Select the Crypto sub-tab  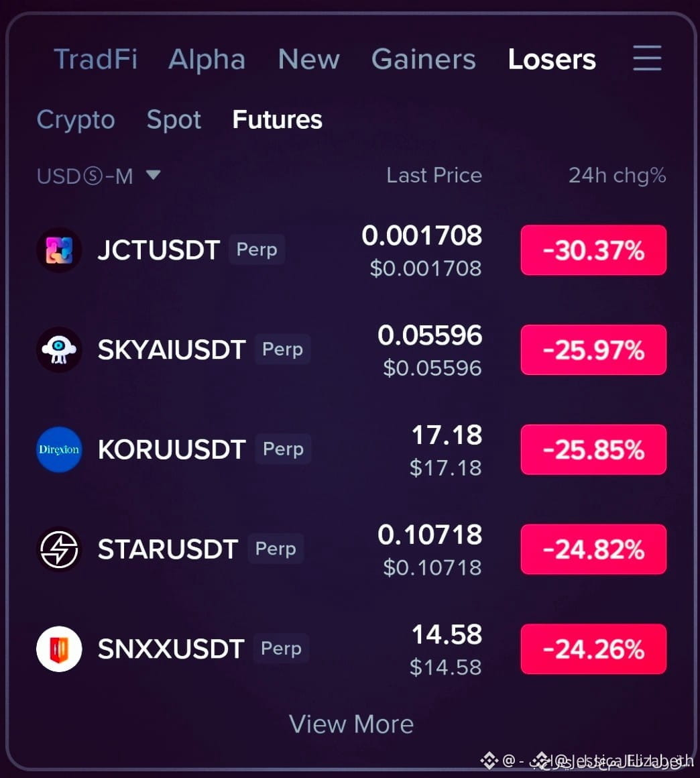click(76, 120)
